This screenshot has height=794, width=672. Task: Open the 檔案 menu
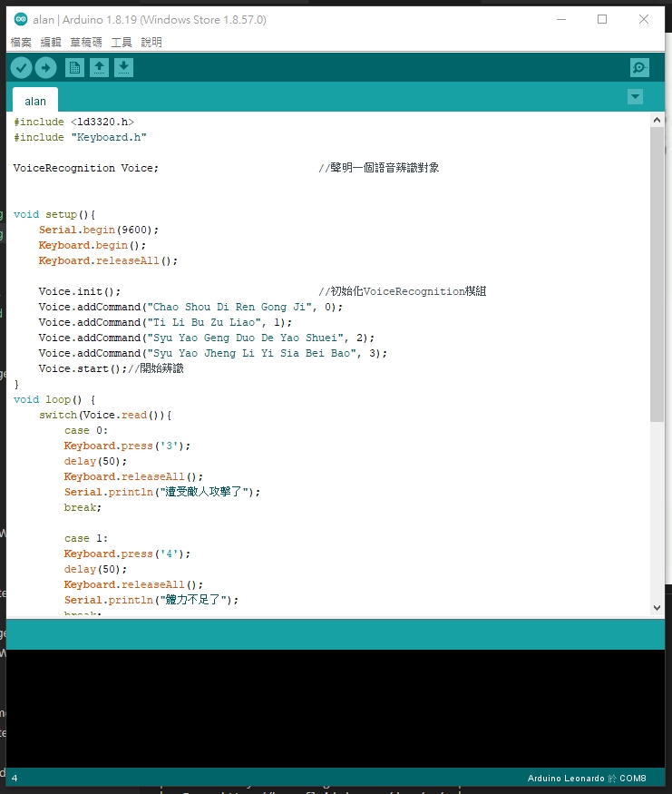pyautogui.click(x=21, y=42)
